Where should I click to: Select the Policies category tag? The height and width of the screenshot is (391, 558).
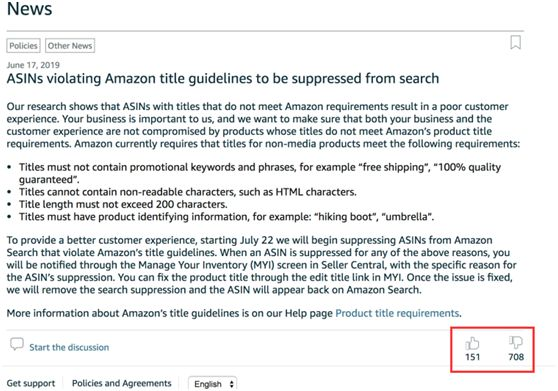click(23, 46)
